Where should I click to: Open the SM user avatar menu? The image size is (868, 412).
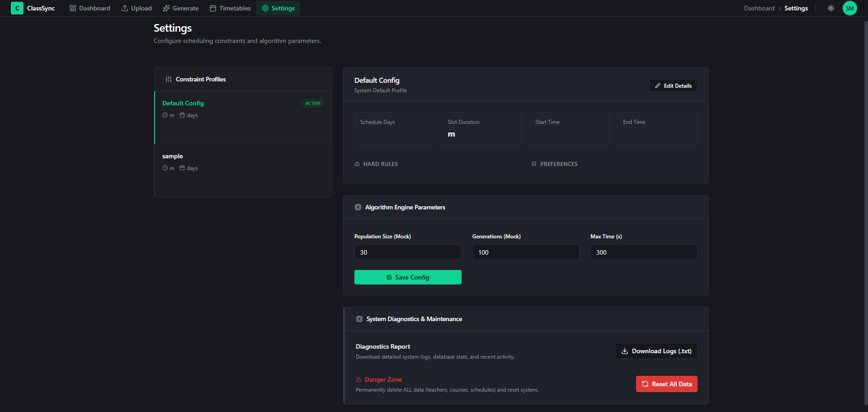849,8
